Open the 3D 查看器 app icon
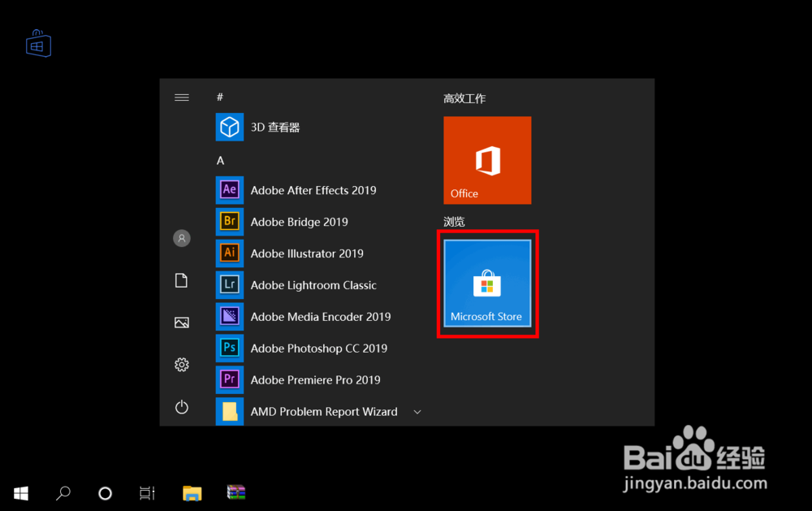Viewport: 812px width, 511px height. tap(230, 127)
